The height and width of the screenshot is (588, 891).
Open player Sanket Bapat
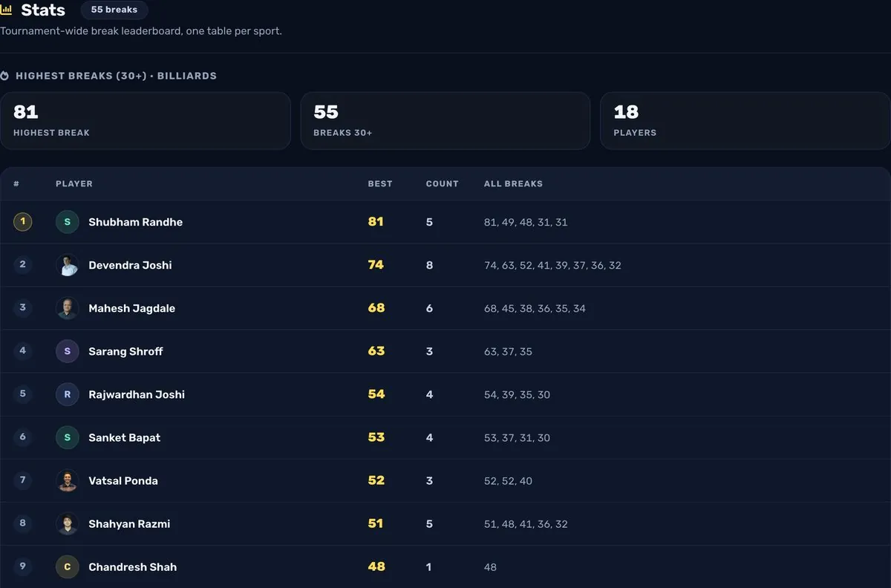(x=125, y=437)
